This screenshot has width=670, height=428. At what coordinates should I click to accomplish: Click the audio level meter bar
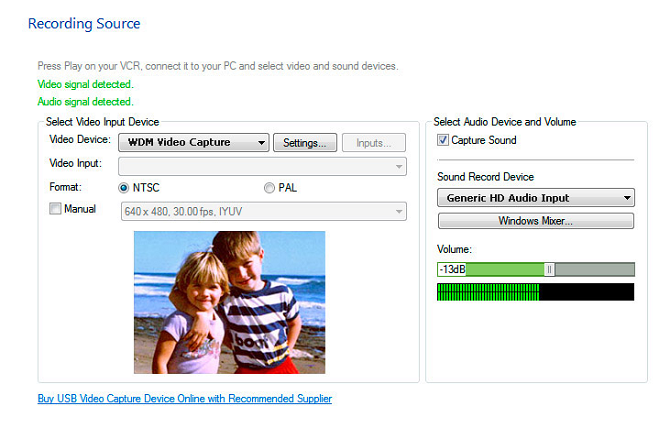click(x=535, y=292)
